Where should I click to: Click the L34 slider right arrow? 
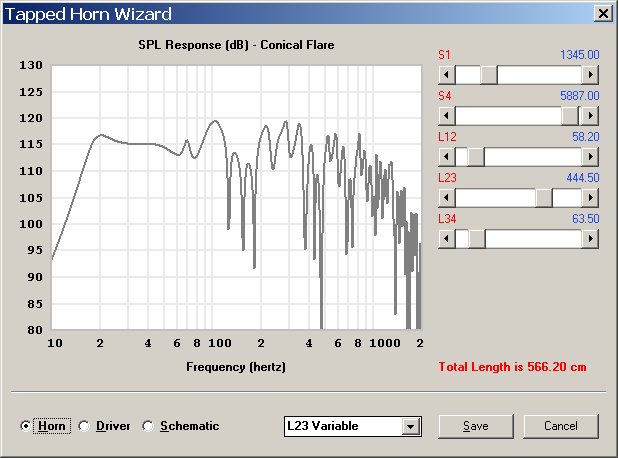(x=590, y=239)
